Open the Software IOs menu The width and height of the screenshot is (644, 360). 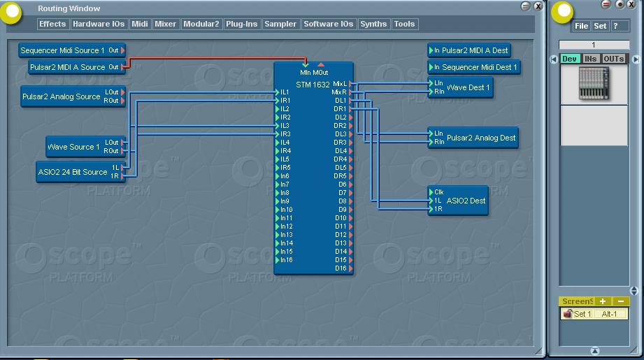(x=328, y=24)
